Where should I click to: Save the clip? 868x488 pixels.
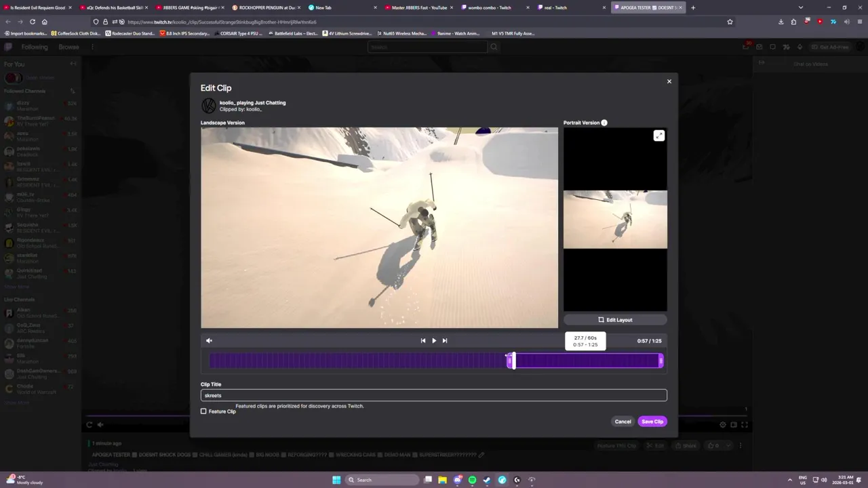tap(652, 422)
